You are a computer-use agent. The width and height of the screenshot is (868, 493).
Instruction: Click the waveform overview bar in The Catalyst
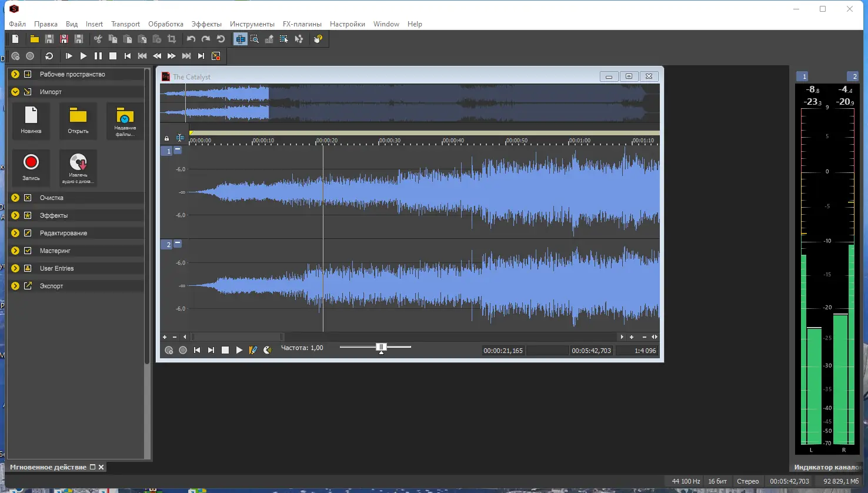point(410,104)
